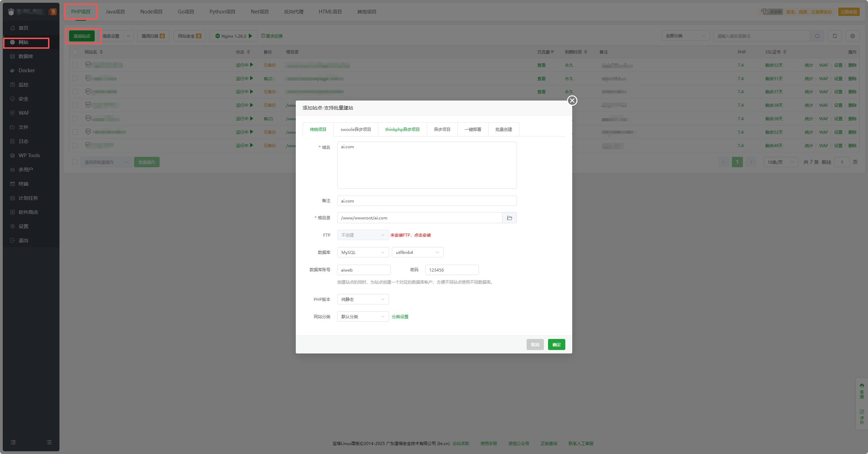The height and width of the screenshot is (454, 868).
Task: Click the green 确定 confirm button
Action: (556, 345)
